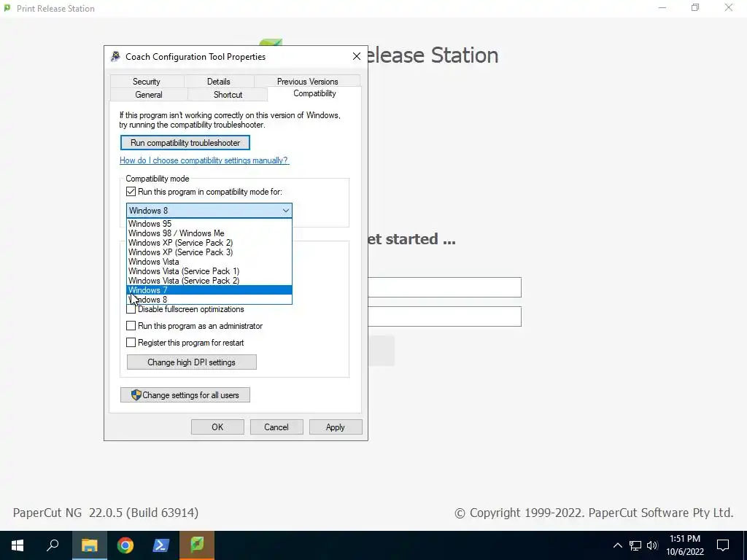Click the second Release Station input field
This screenshot has width=747, height=560.
(x=444, y=316)
